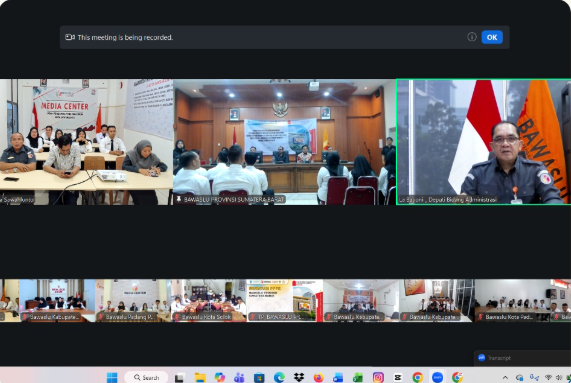
Task: Select the Deputi Bidang Administrasi speaker video
Action: pos(484,142)
